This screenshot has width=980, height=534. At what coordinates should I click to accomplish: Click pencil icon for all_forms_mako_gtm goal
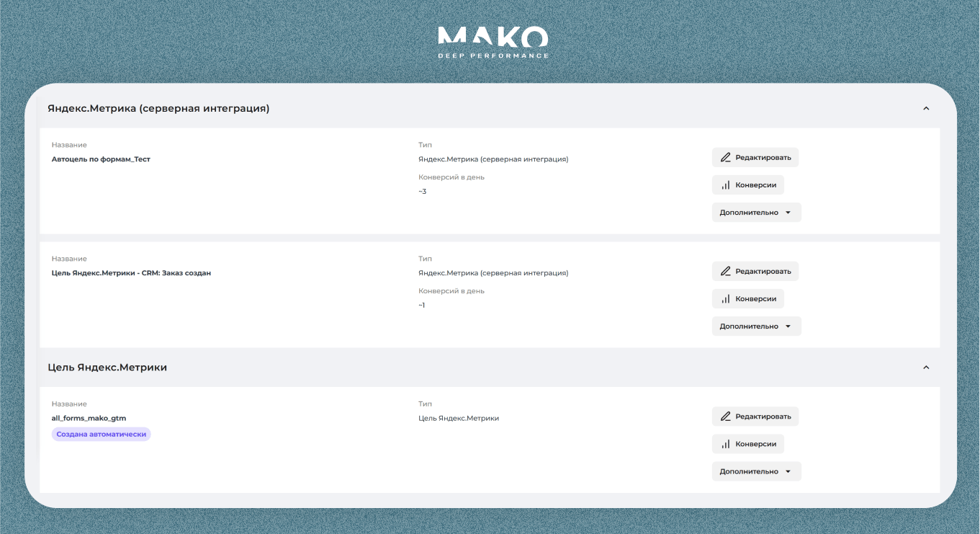click(726, 417)
